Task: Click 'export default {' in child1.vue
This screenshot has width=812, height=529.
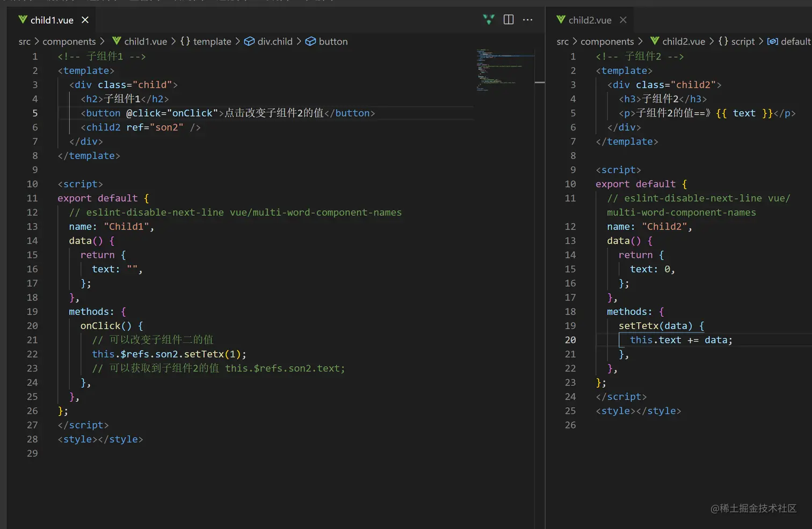Action: 103,198
